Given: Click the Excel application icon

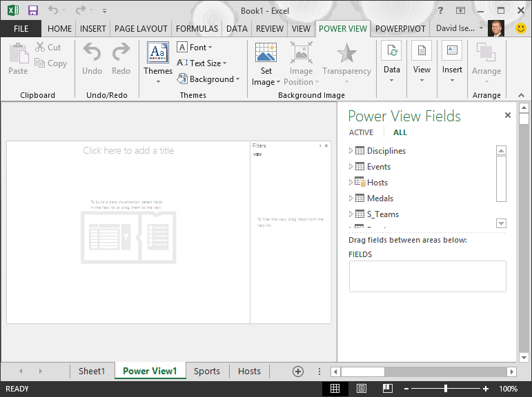Looking at the screenshot, I should [13, 10].
